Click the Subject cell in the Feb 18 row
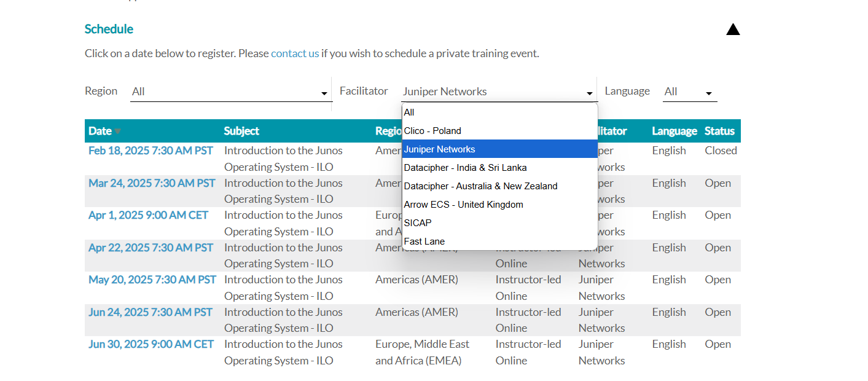The width and height of the screenshot is (868, 381). 283,159
